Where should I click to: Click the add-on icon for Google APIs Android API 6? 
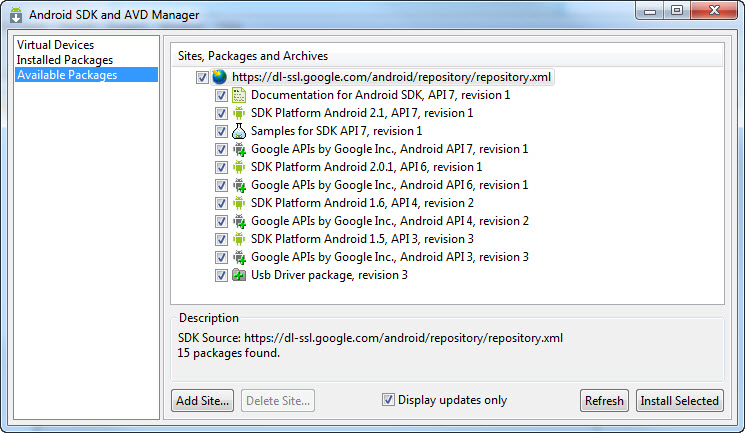click(239, 185)
